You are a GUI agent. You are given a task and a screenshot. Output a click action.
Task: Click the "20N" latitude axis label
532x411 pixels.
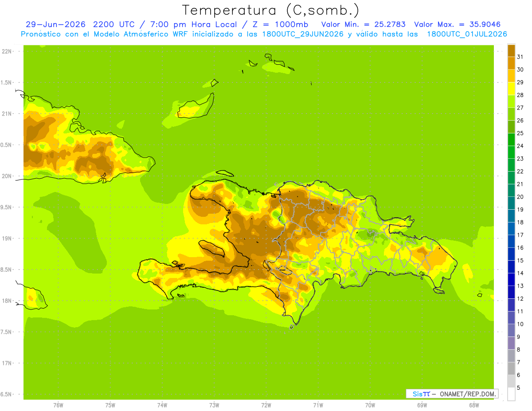[7, 176]
